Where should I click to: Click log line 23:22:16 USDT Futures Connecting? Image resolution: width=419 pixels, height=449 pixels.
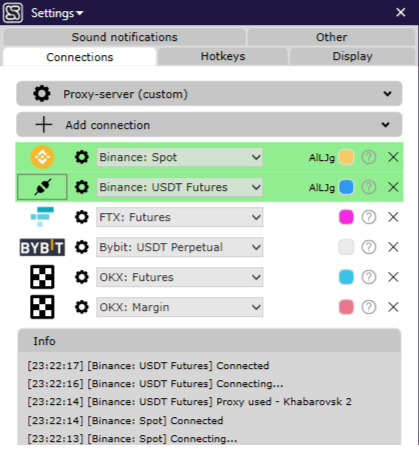155,384
